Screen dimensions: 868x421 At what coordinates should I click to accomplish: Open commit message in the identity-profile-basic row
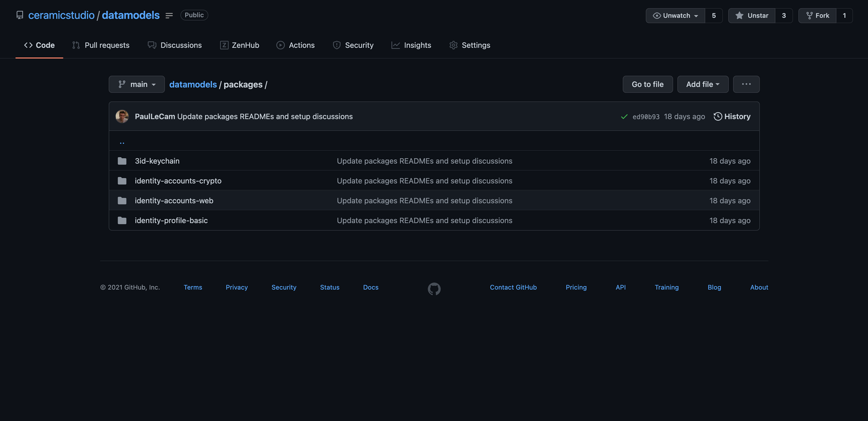(424, 221)
